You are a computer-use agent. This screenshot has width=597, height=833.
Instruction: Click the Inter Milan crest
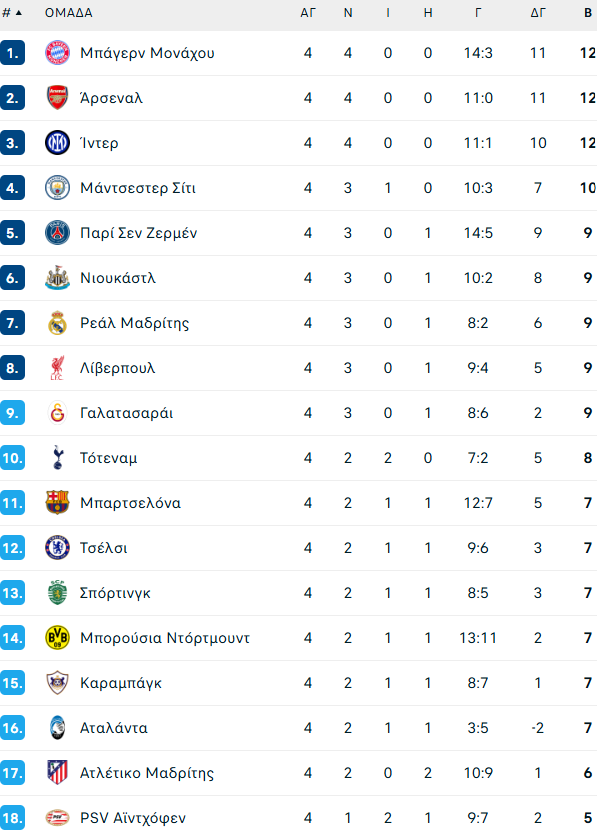tap(57, 143)
